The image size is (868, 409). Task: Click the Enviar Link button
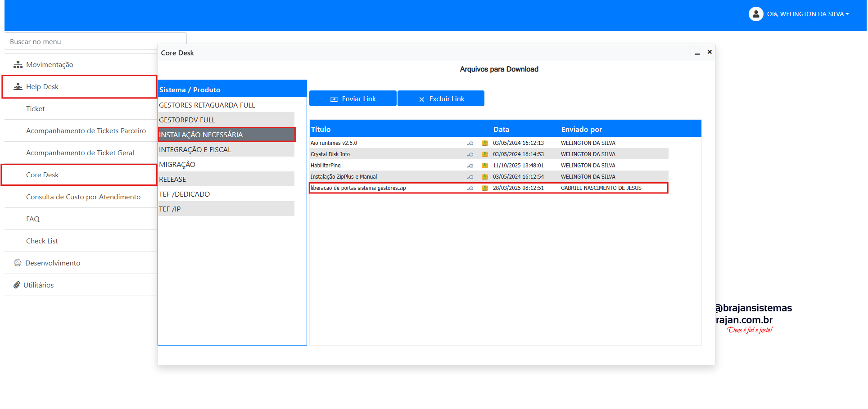353,99
